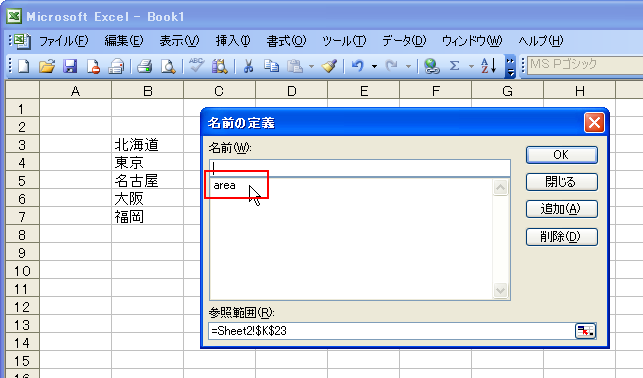Screen dimensions: 643x378
Task: Select row 13 header
Action: [22, 325]
